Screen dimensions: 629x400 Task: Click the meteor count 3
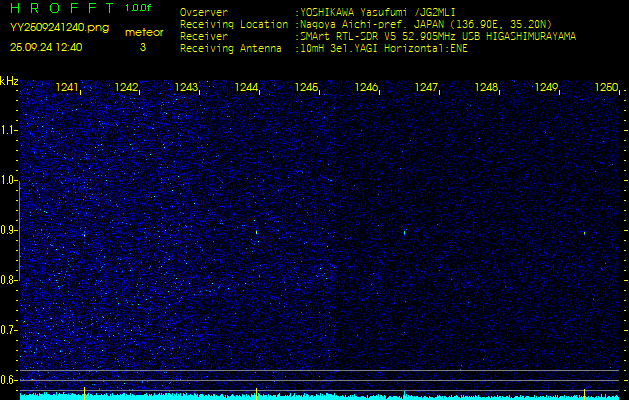(x=143, y=47)
